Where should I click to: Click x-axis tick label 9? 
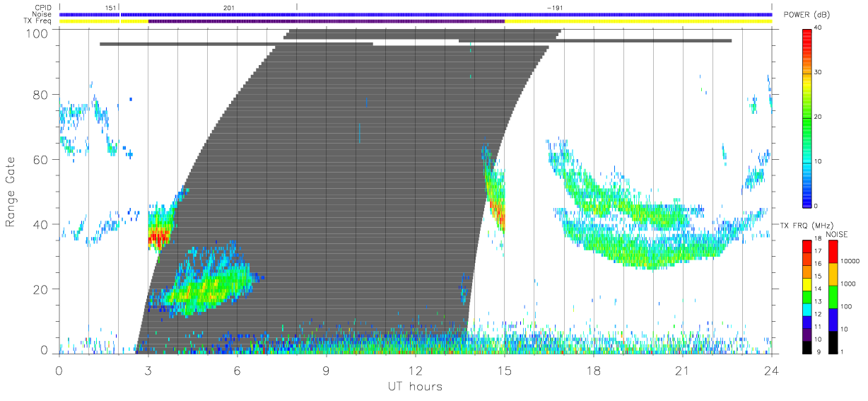click(x=327, y=370)
